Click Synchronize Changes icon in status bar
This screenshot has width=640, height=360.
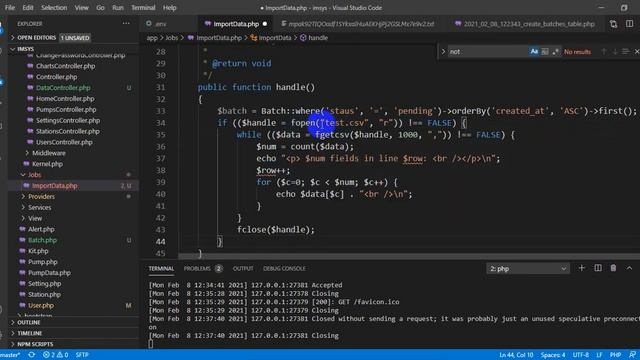(x=31, y=355)
